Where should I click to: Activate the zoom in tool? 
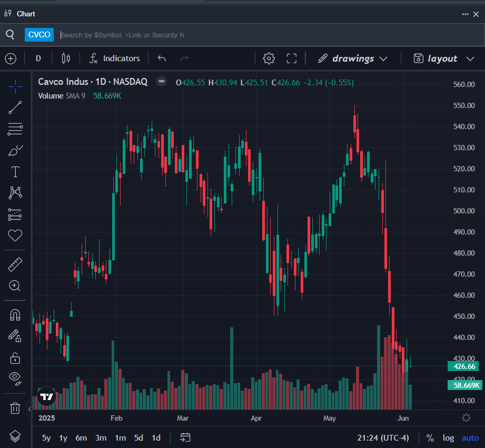click(x=15, y=286)
